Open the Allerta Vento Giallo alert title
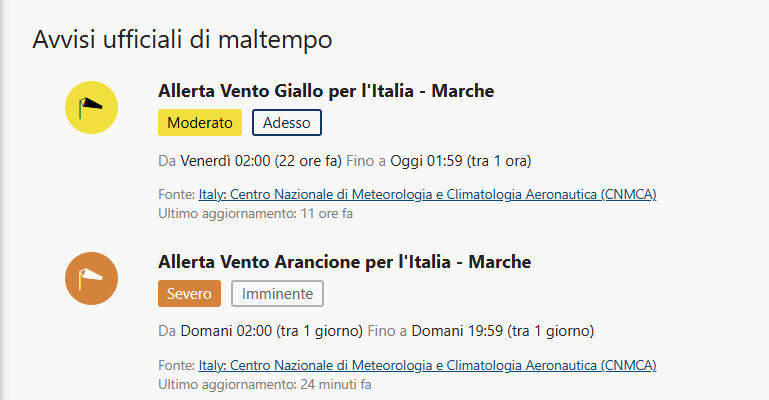Viewport: 769px width, 400px height. click(x=326, y=91)
